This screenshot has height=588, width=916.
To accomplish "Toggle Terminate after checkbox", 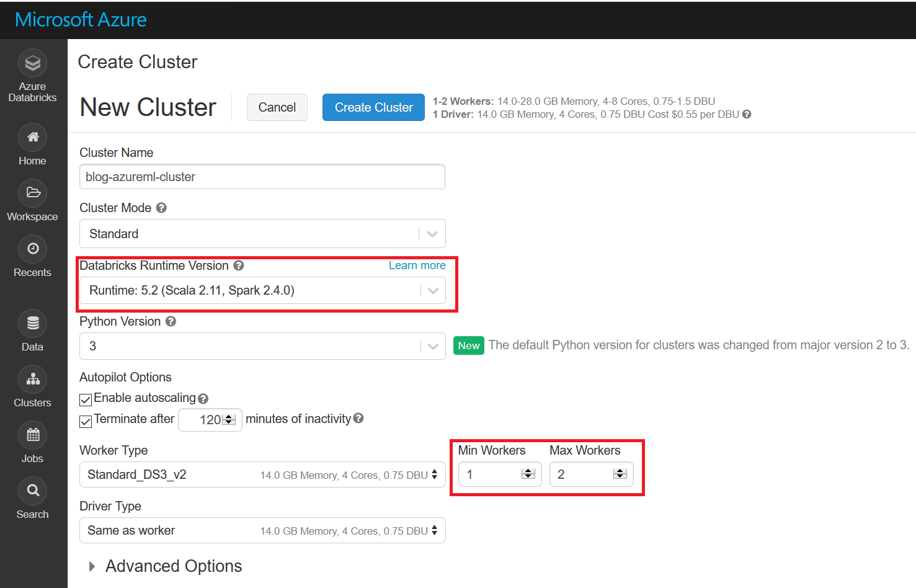I will [86, 422].
